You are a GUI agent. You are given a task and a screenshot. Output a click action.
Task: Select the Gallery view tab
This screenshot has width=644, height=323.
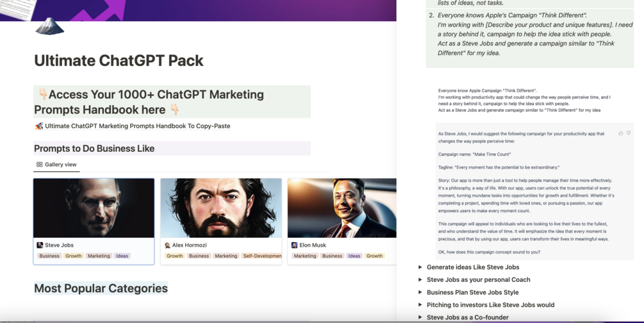tap(56, 164)
